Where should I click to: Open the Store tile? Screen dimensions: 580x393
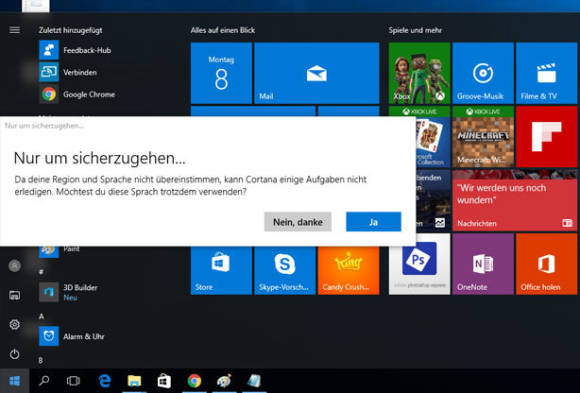click(x=221, y=271)
